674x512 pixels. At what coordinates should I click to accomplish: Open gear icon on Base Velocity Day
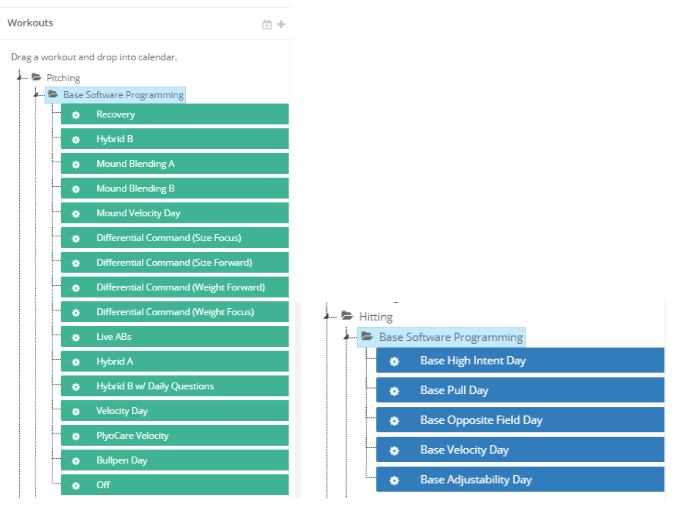394,450
